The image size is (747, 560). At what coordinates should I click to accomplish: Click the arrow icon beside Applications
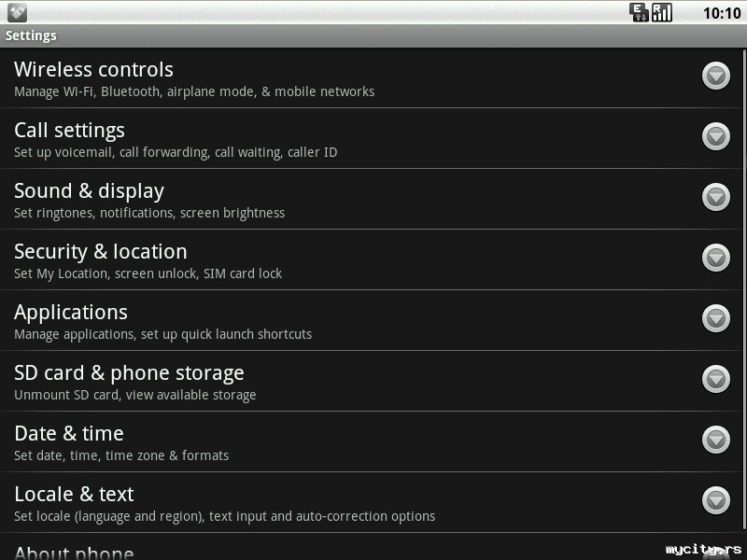[x=716, y=318]
